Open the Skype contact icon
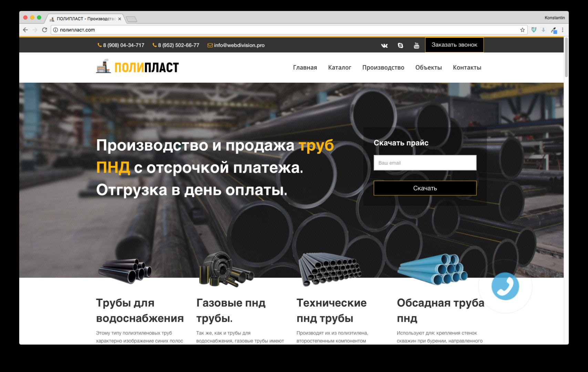This screenshot has height=372, width=588. pyautogui.click(x=400, y=45)
